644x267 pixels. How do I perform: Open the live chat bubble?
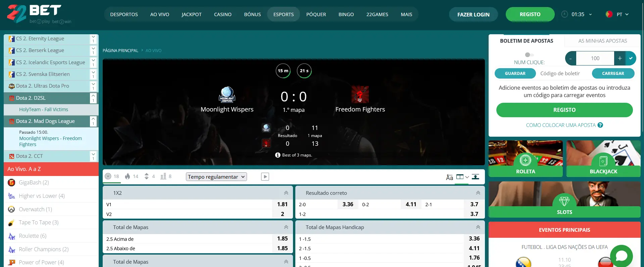point(622,256)
